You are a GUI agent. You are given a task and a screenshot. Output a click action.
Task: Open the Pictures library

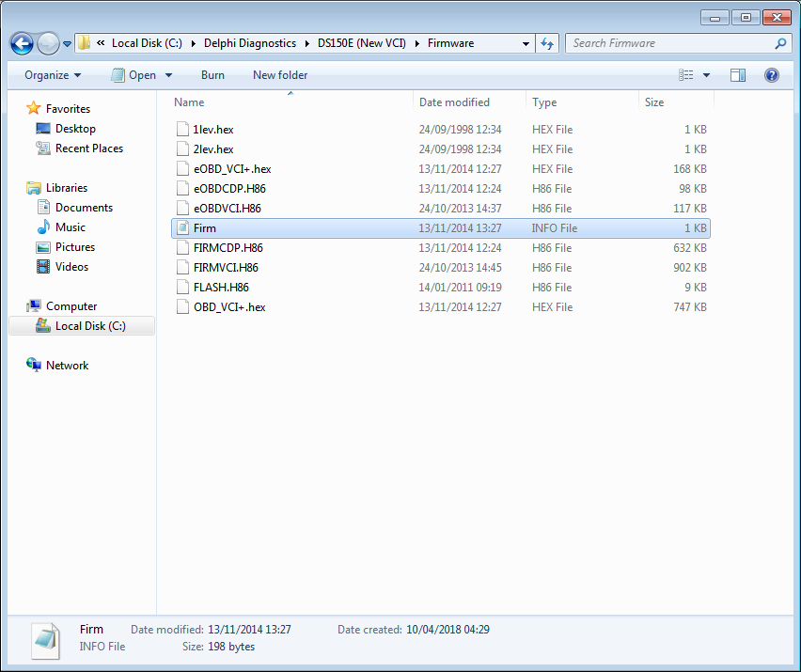pyautogui.click(x=75, y=247)
